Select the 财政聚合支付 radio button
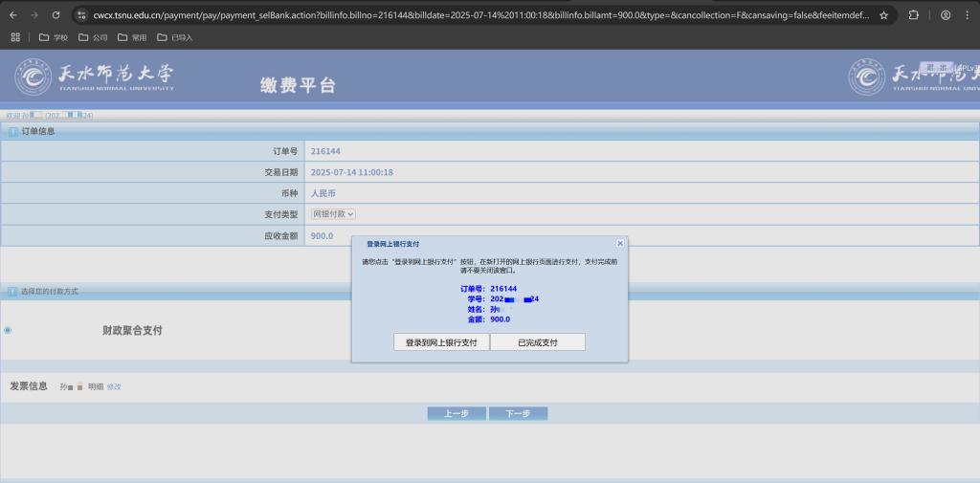 [x=8, y=330]
